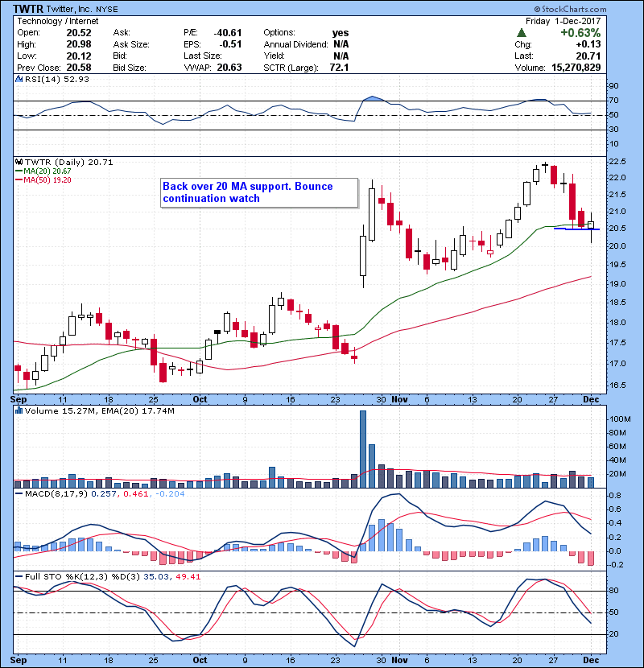Viewport: 644px width, 668px height.
Task: Click the 0.8 label on the MACD axis
Action: coord(615,496)
